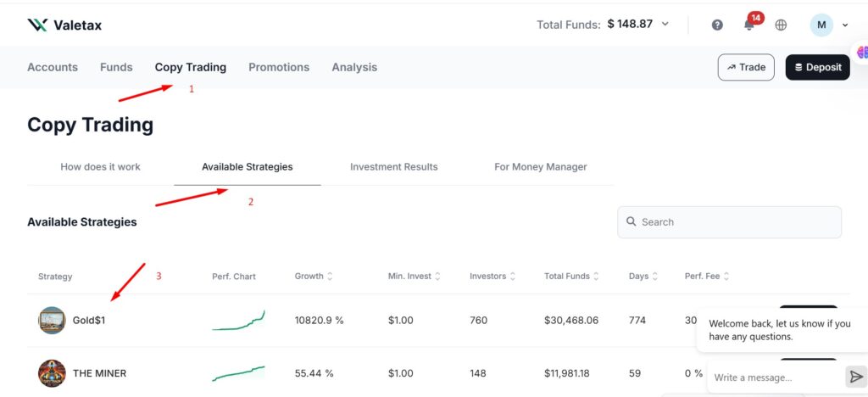This screenshot has height=397, width=868.
Task: Click the globe language icon
Action: point(781,25)
